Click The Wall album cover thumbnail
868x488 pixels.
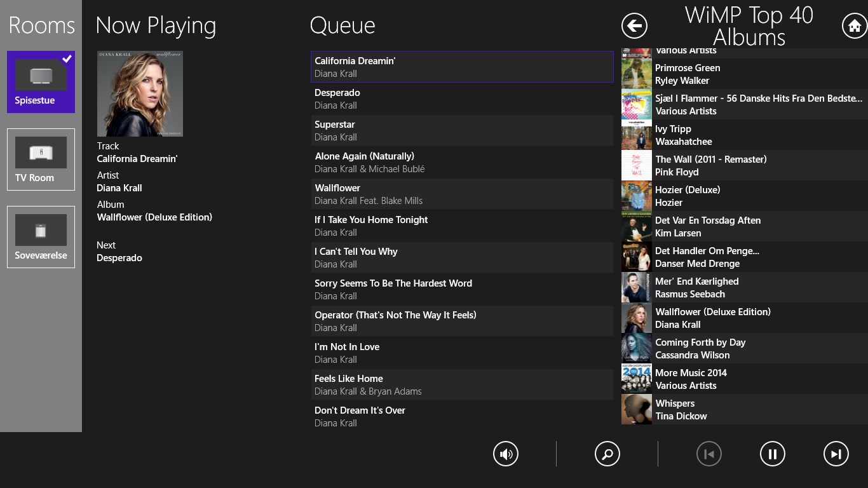(x=637, y=165)
